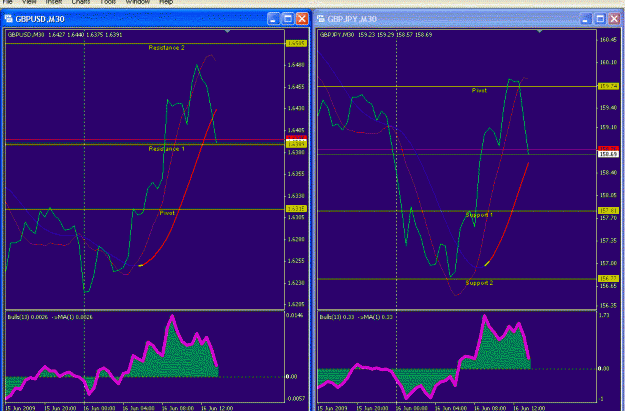Image resolution: width=625 pixels, height=411 pixels.
Task: Close the GBPUSD,M30 chart window
Action: pos(302,18)
